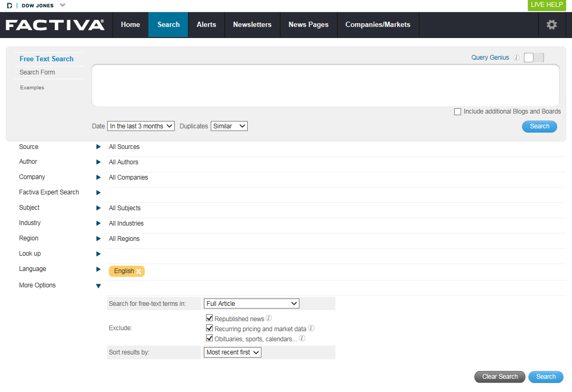
Task: Open the Companies/Markets tab
Action: (x=378, y=25)
